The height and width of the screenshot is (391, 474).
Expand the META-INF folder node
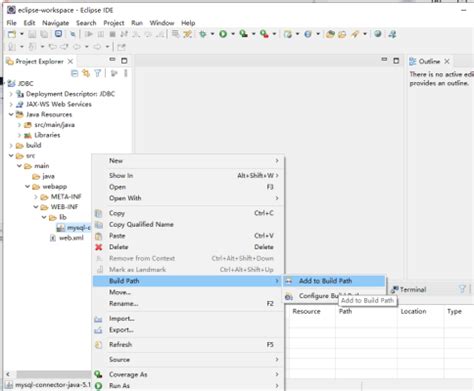coord(36,197)
